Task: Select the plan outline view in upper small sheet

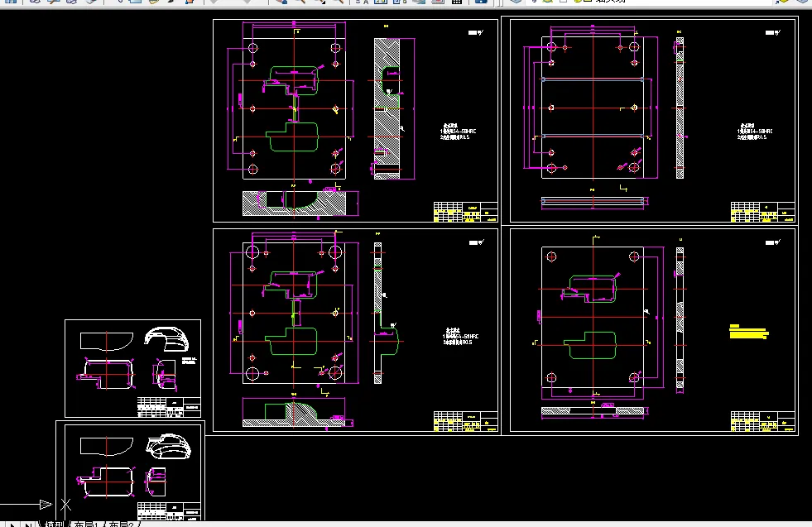Action: click(106, 374)
